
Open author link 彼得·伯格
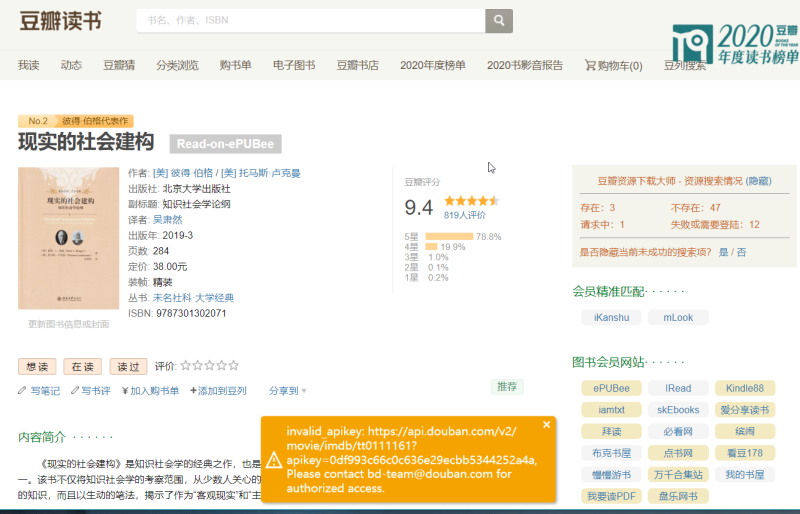click(183, 173)
